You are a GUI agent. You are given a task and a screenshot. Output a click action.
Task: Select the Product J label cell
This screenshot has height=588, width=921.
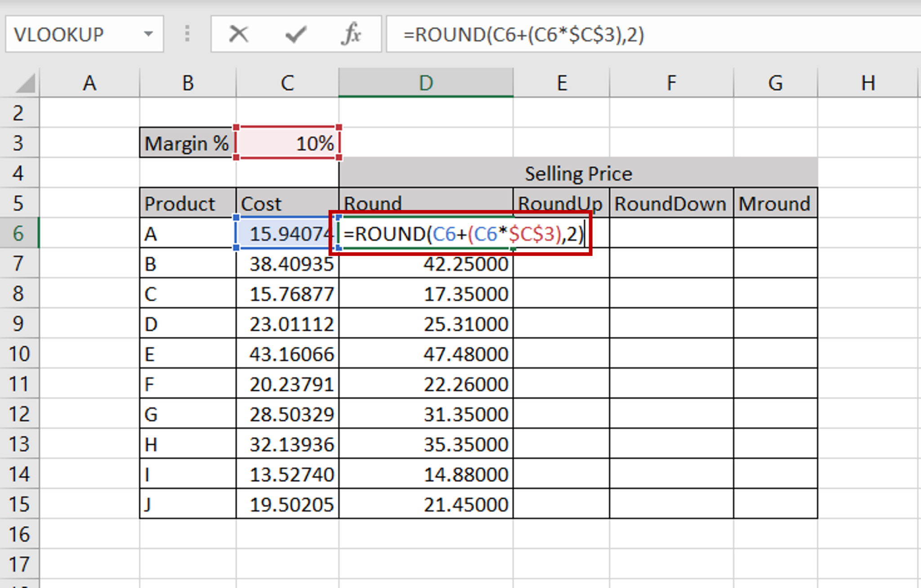(186, 504)
